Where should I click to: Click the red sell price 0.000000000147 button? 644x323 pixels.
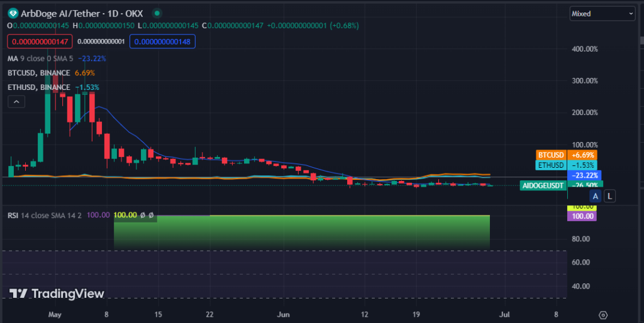click(x=40, y=41)
